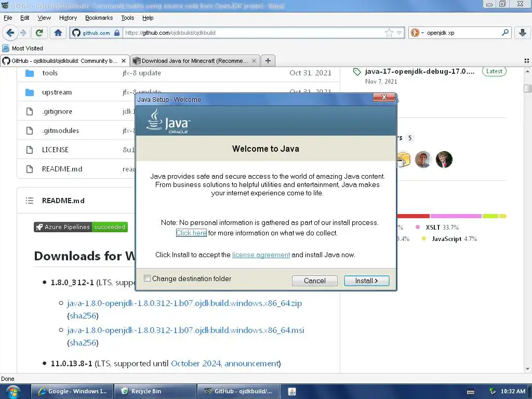532x399 pixels.
Task: Click Install in Java Setup dialog
Action: 366,281
